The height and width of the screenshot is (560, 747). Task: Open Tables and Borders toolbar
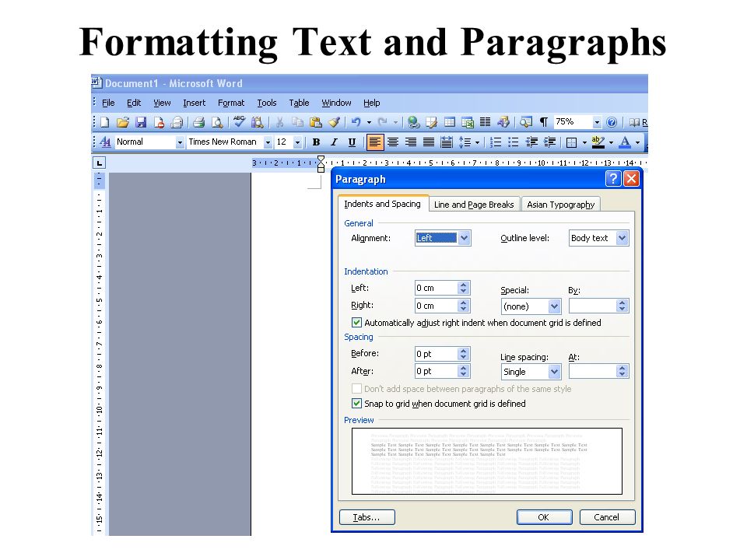point(432,122)
